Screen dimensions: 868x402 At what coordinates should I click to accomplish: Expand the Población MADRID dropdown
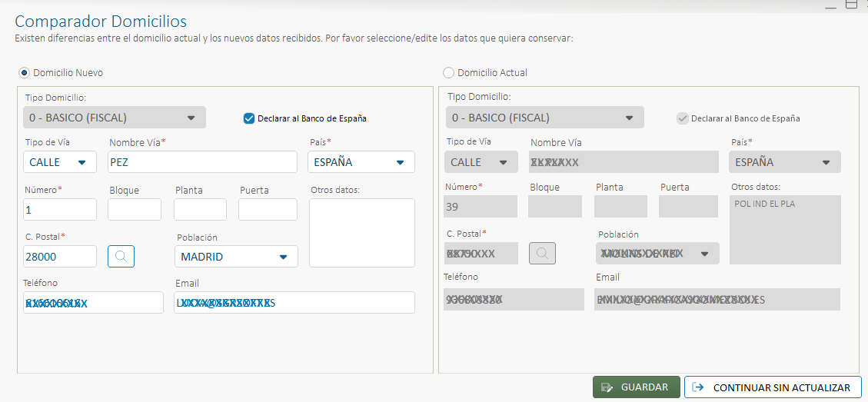coord(237,257)
